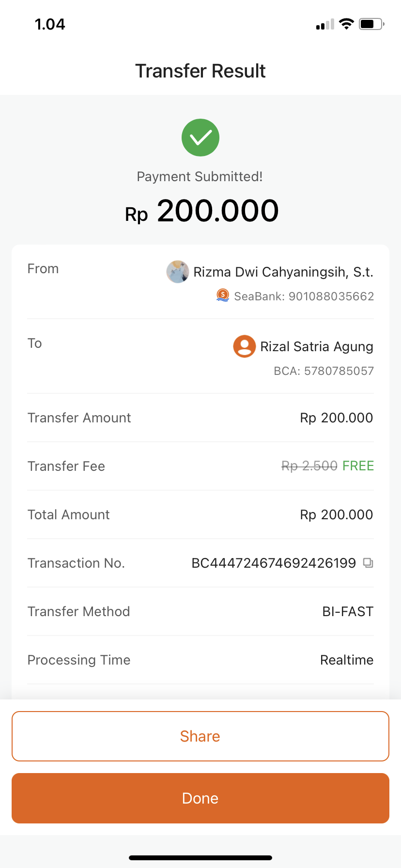Tap the sender's profile photo
Viewport: 401px width, 868px height.
click(x=178, y=272)
